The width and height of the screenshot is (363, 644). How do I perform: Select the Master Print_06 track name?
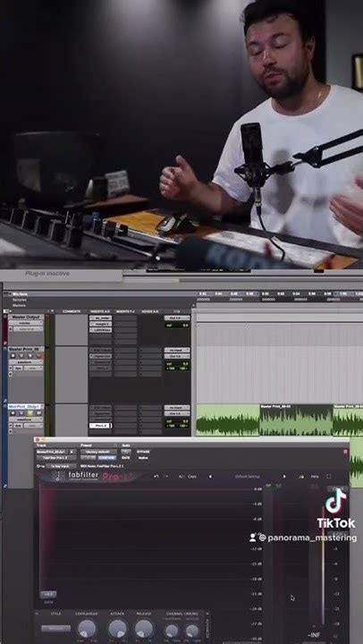click(26, 349)
